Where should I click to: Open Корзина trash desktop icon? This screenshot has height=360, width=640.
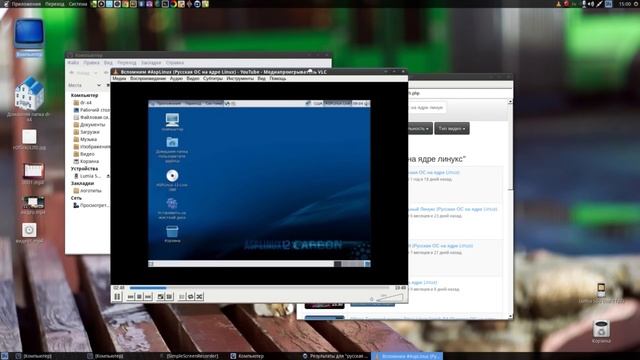[601, 332]
